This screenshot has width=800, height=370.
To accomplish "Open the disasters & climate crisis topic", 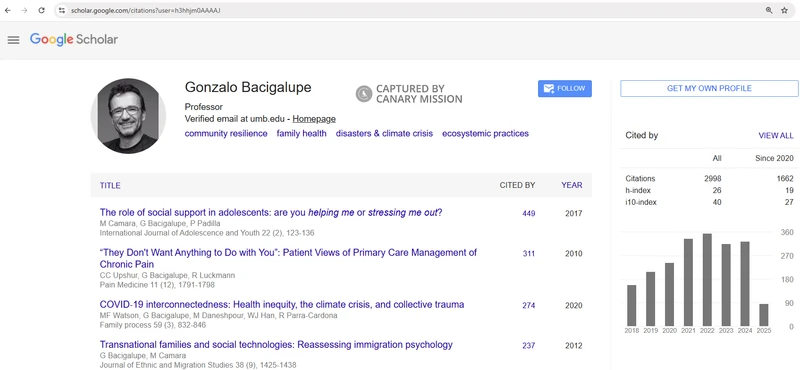I will click(384, 134).
